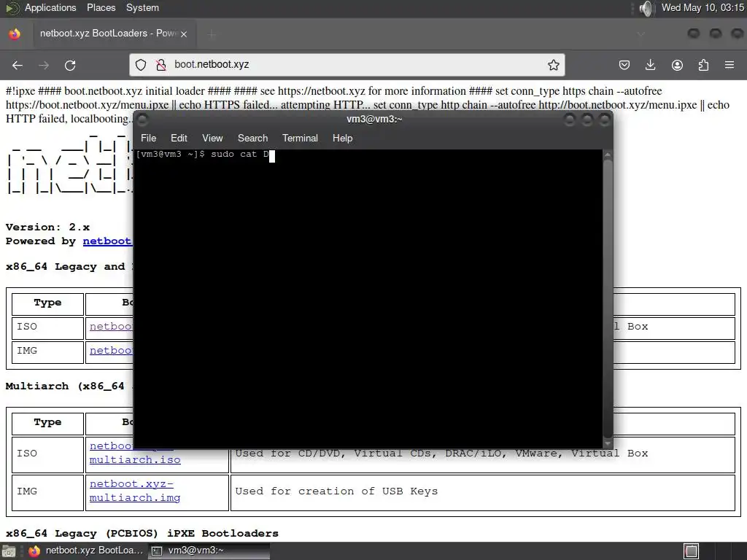Viewport: 747px width, 560px height.
Task: Open the Pocket save icon
Action: pos(624,65)
